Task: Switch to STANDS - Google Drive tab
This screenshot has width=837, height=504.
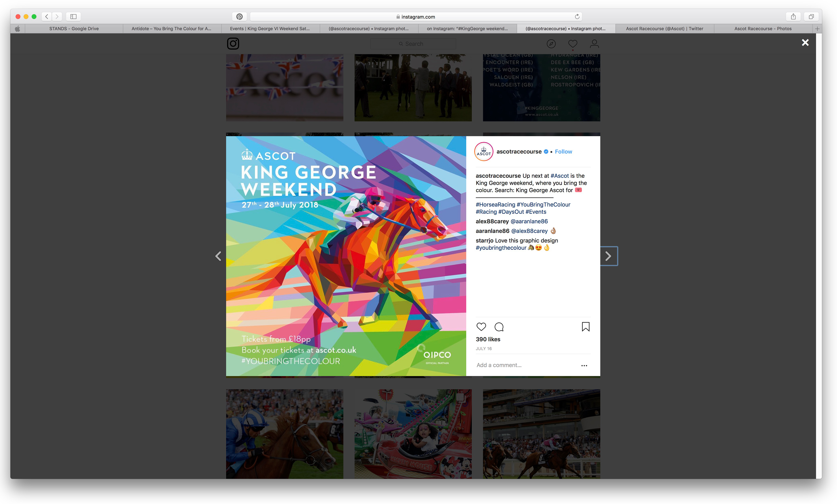Action: tap(74, 29)
